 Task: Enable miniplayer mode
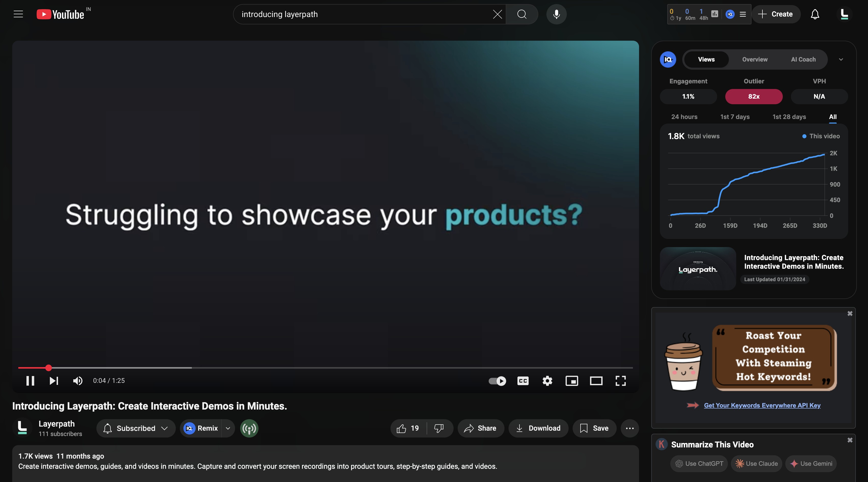tap(572, 381)
